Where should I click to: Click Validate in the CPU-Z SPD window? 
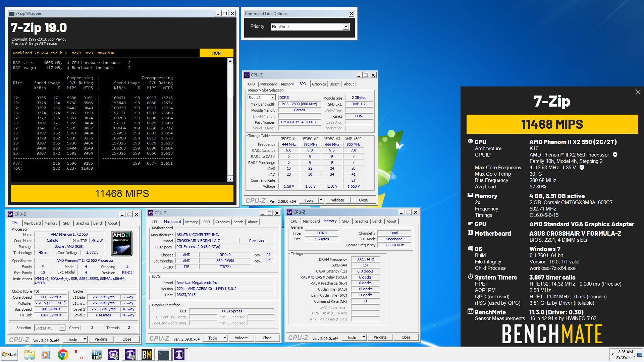point(337,200)
